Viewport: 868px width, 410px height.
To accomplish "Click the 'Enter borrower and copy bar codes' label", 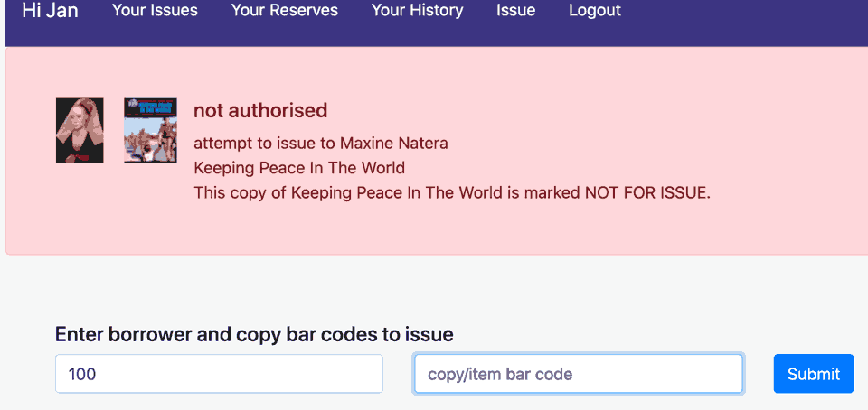I will pos(254,335).
